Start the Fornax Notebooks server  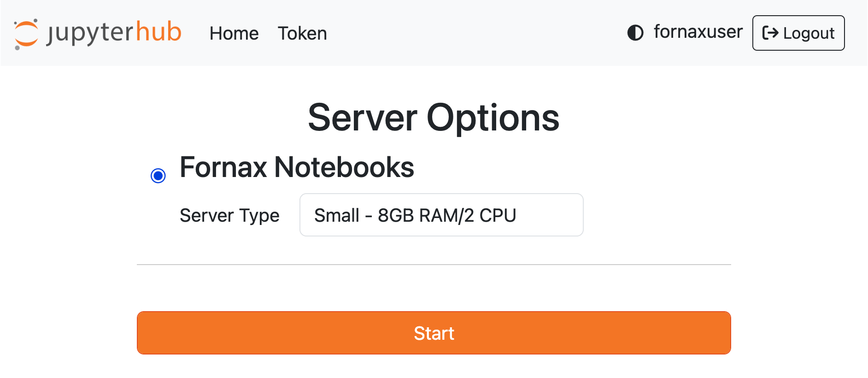click(434, 333)
